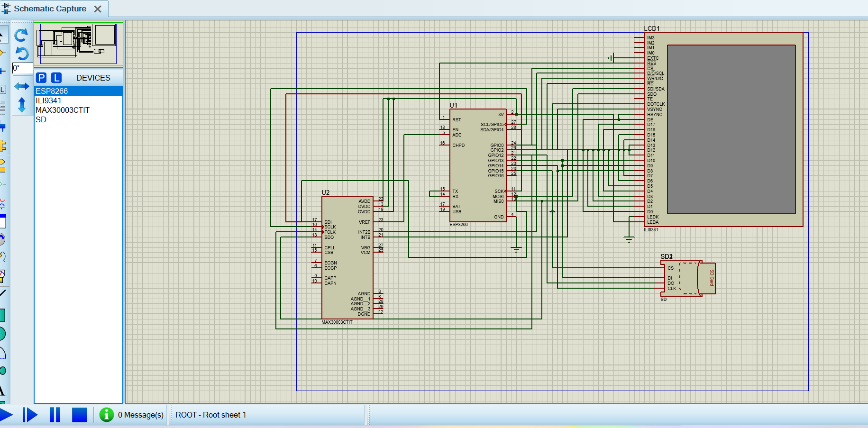Click the simulation messages info icon

click(x=107, y=415)
